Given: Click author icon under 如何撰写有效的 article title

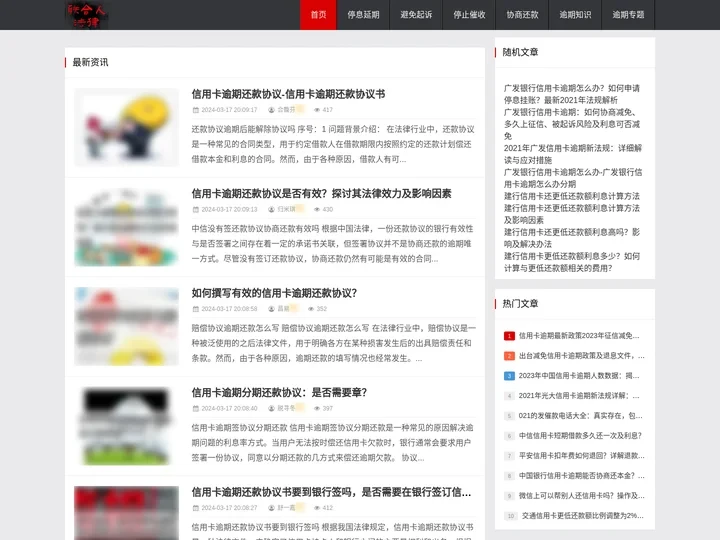Looking at the screenshot, I should [x=271, y=309].
